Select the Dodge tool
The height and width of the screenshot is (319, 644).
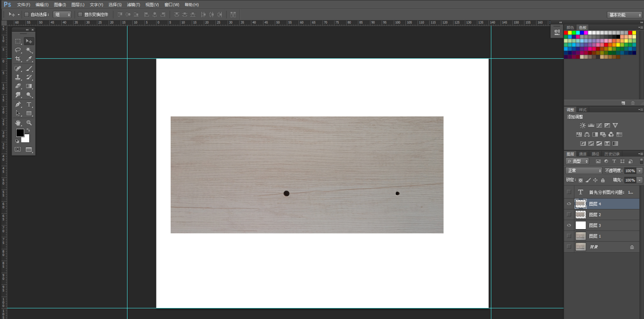[29, 95]
